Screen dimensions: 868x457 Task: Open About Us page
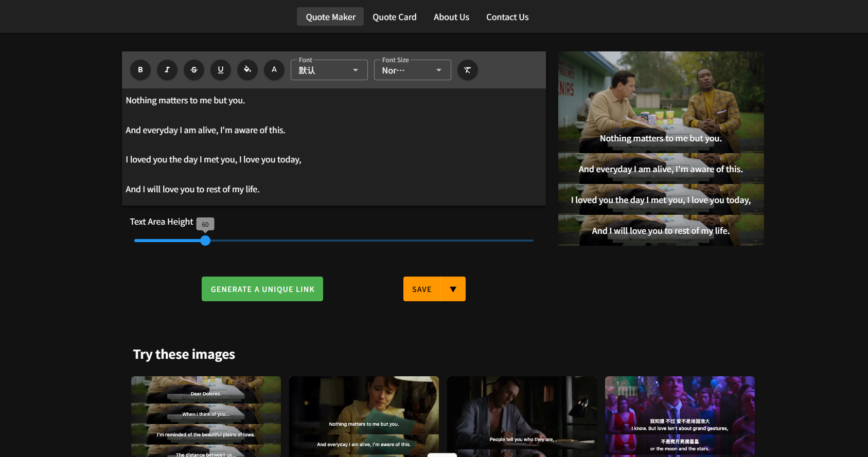click(x=451, y=17)
